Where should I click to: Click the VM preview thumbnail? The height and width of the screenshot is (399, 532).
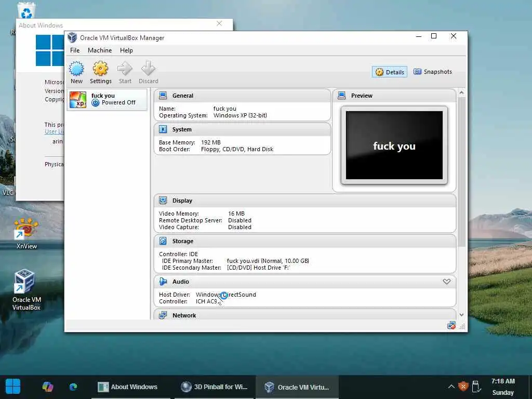click(394, 145)
